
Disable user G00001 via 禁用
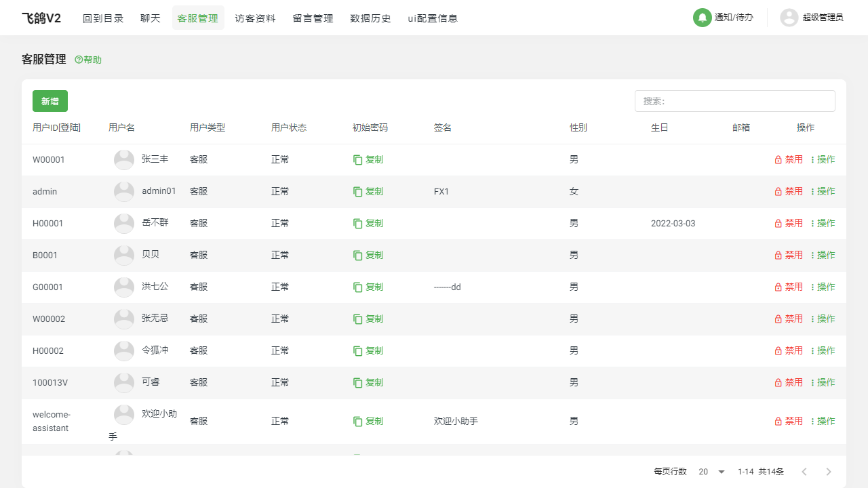pyautogui.click(x=789, y=287)
